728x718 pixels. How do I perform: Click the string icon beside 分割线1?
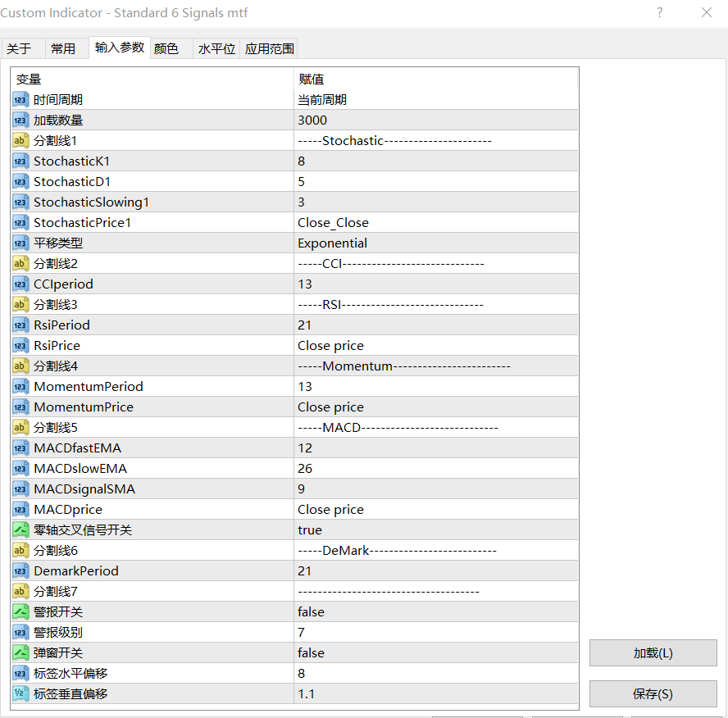click(20, 141)
